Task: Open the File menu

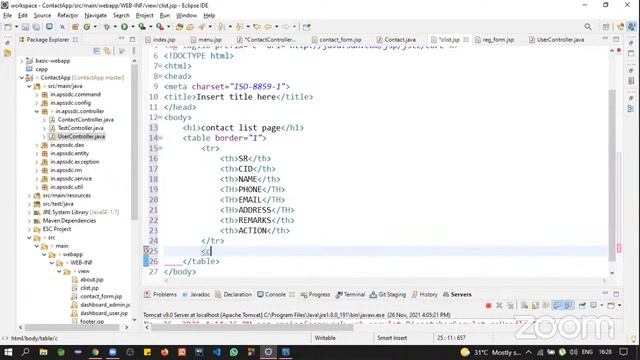Action: pos(7,15)
